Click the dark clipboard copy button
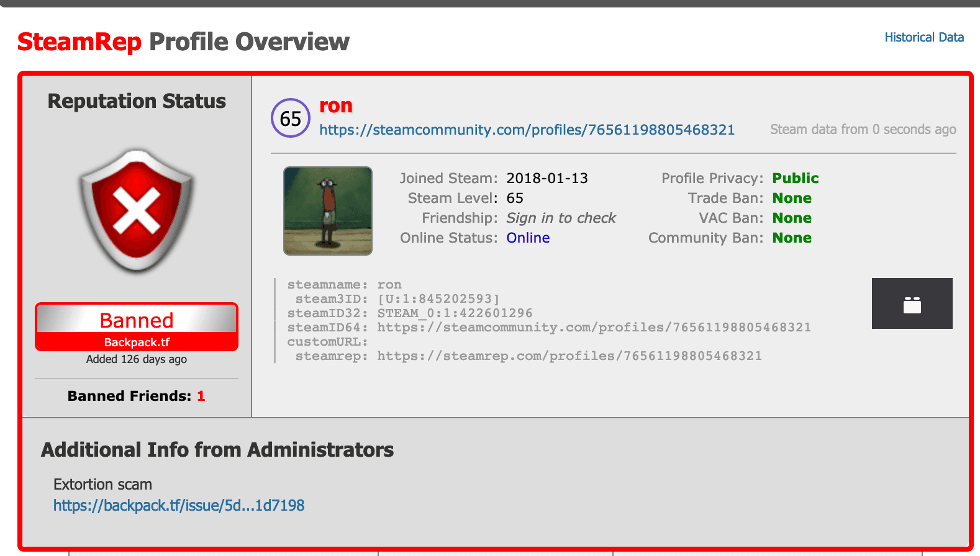This screenshot has width=980, height=556. coord(912,303)
